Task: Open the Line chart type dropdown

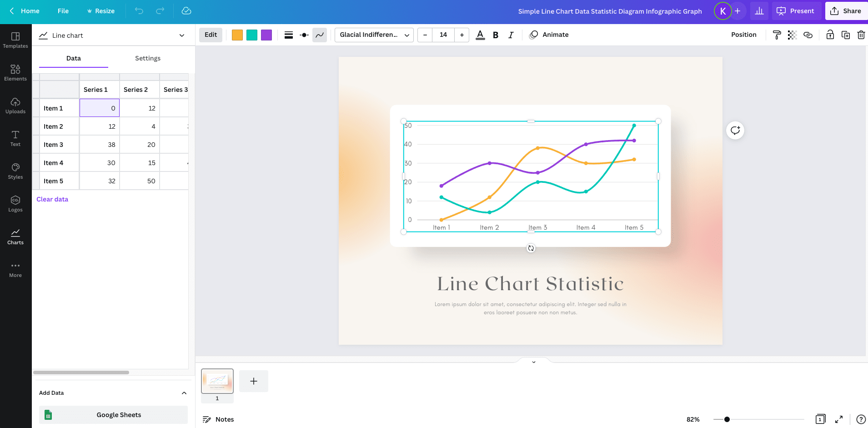Action: click(112, 35)
